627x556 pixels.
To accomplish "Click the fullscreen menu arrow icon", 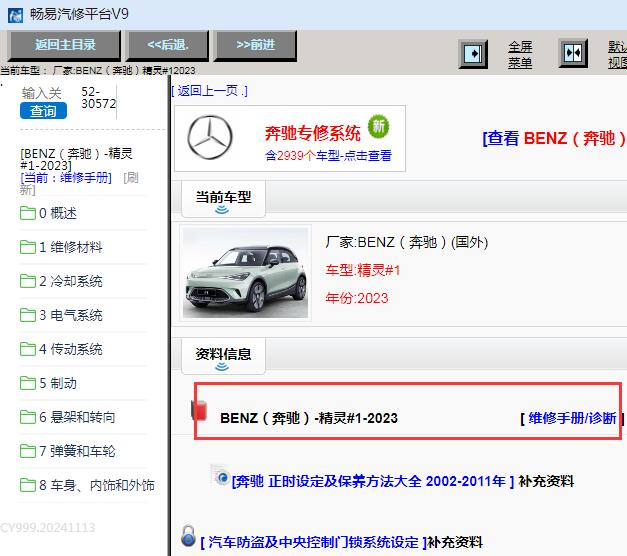I will tap(473, 54).
